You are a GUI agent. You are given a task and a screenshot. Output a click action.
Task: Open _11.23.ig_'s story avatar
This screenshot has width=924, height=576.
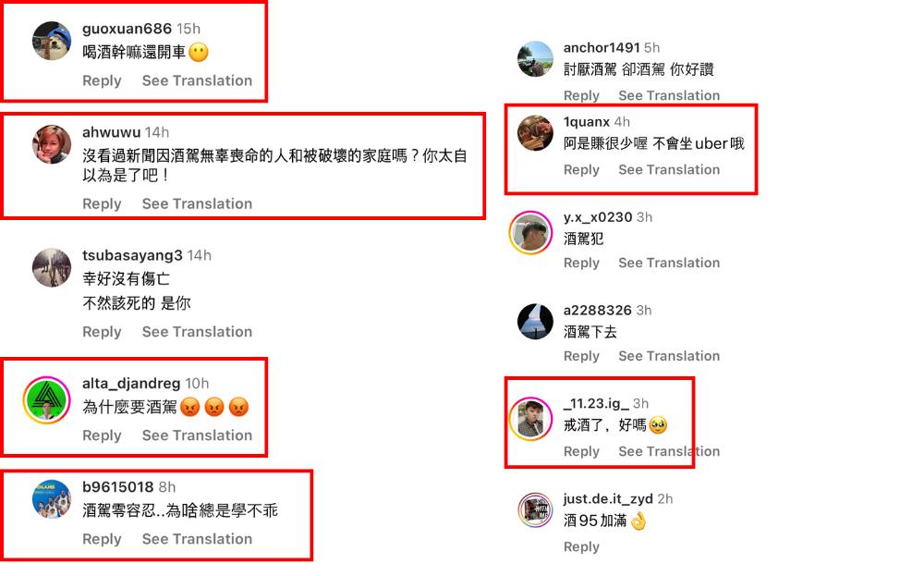point(530,419)
